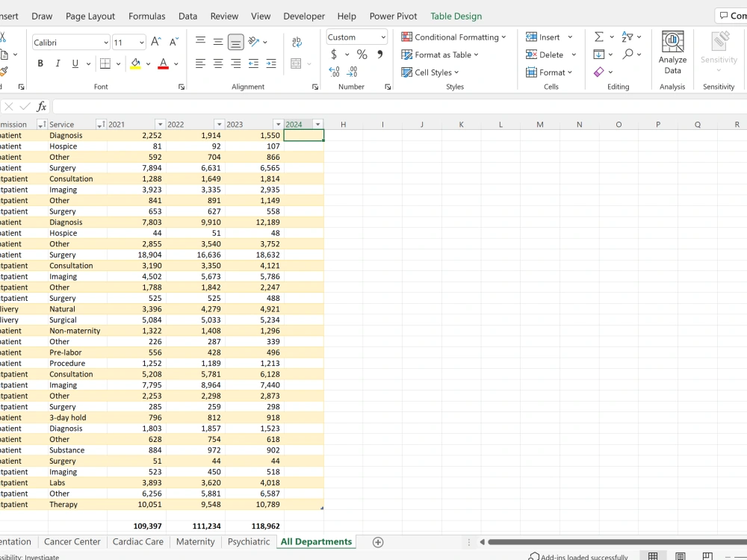Align text left
The width and height of the screenshot is (747, 560).
(x=200, y=63)
